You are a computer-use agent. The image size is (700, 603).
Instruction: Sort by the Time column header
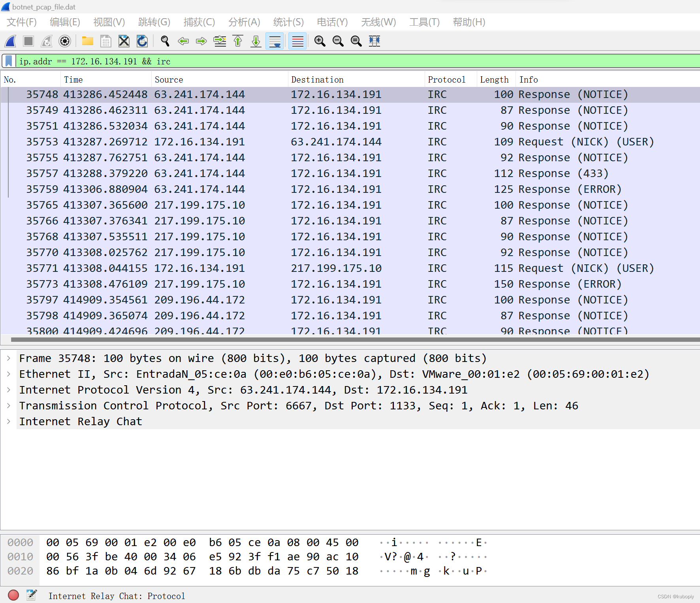coord(106,79)
